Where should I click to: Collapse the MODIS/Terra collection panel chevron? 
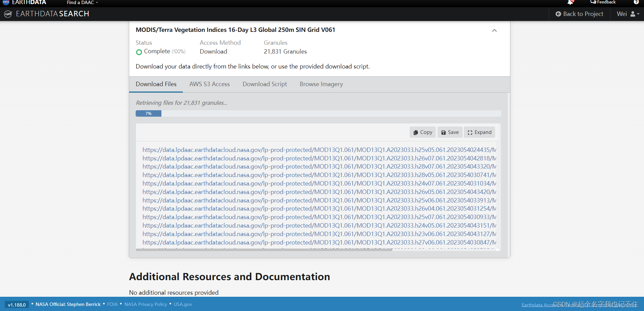494,31
